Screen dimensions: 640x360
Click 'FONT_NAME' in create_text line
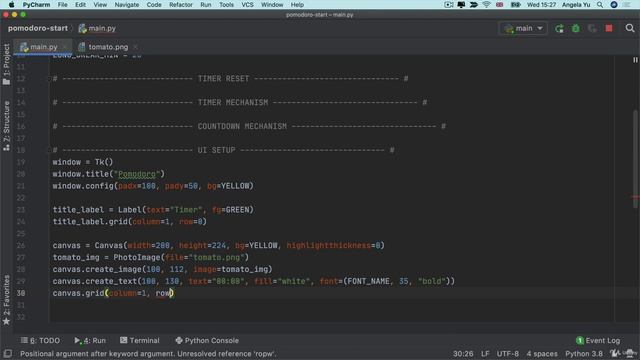tap(368, 281)
